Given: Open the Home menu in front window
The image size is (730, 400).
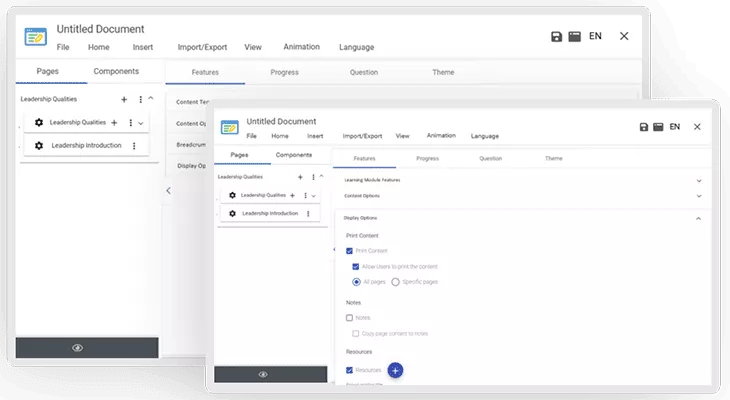Looking at the screenshot, I should point(280,136).
